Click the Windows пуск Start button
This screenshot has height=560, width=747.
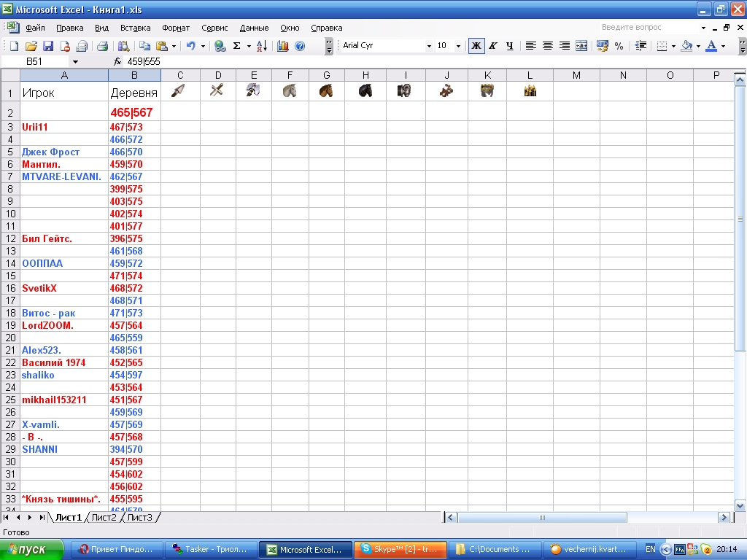(31, 549)
